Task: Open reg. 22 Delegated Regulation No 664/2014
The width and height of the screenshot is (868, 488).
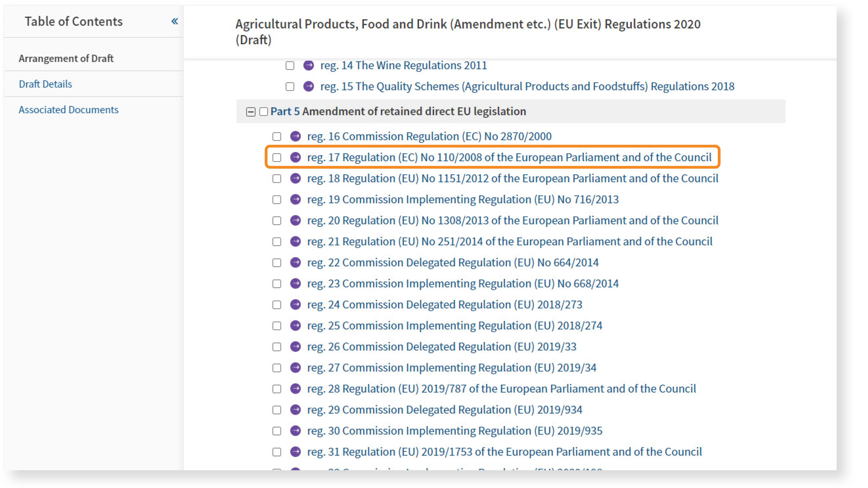Action: pos(453,263)
